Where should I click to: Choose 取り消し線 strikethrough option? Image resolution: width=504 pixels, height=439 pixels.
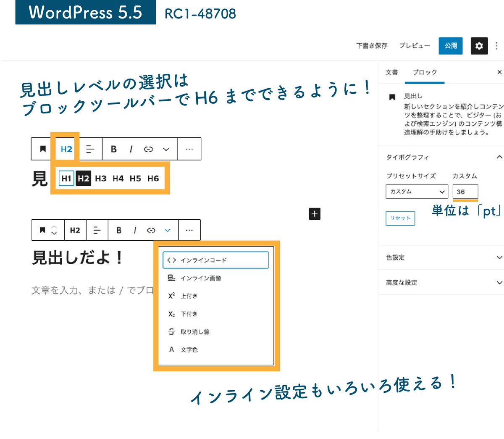215,331
